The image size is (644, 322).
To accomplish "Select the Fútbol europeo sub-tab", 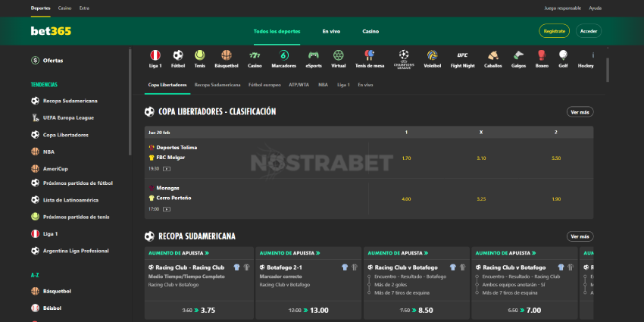I will [x=264, y=85].
